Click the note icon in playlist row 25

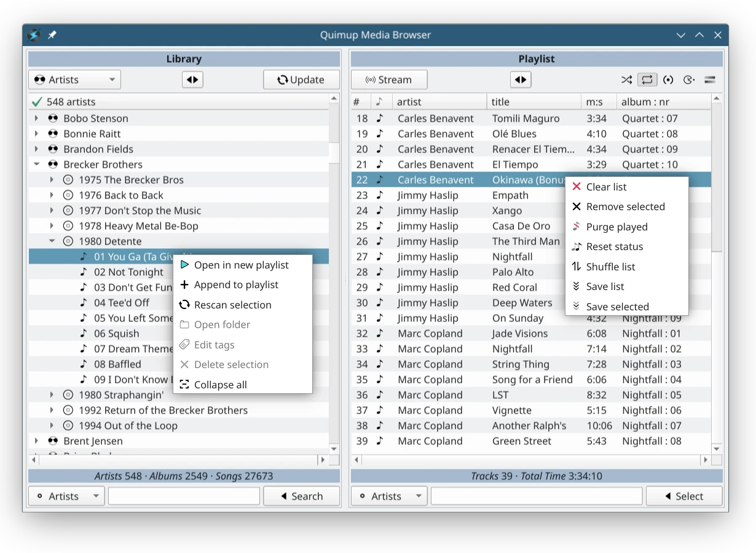380,226
